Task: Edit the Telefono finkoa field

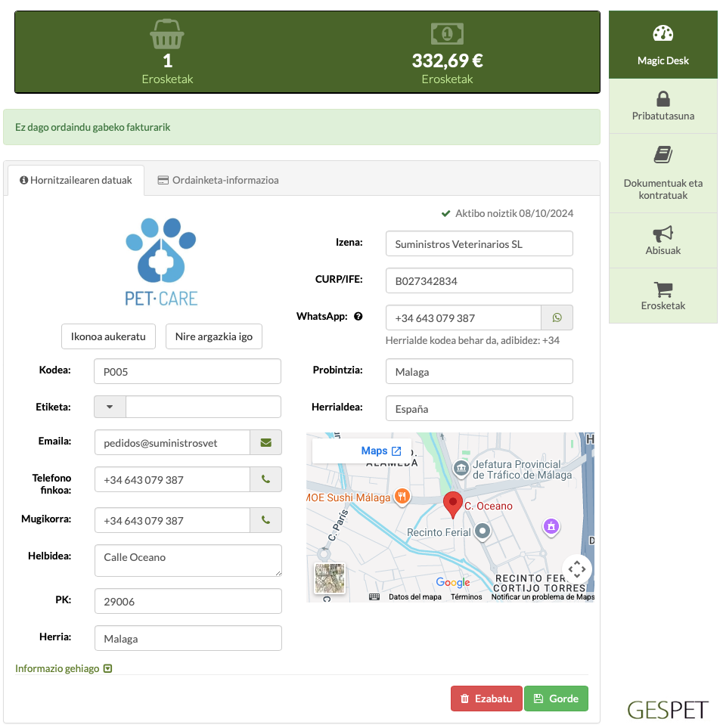Action: pos(172,479)
